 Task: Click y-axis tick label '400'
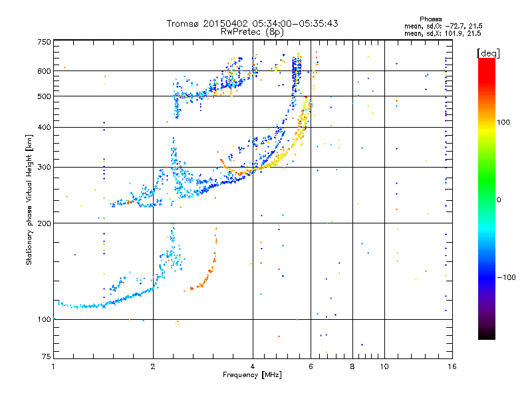pos(44,127)
